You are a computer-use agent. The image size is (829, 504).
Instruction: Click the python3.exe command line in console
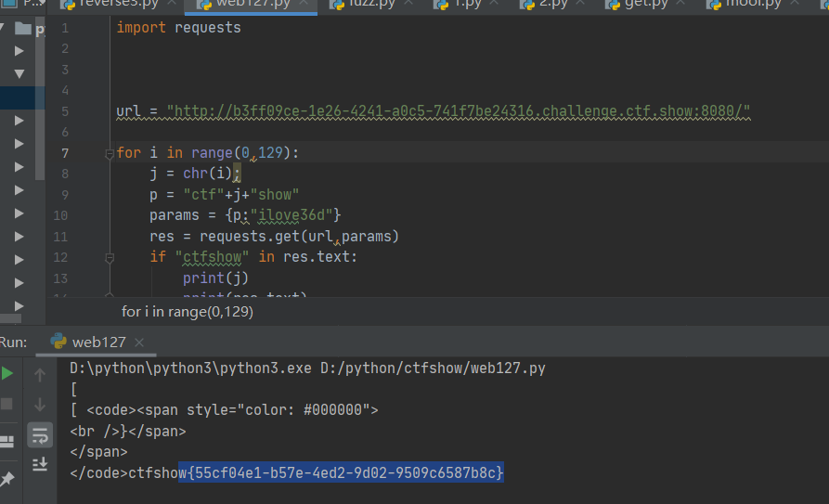(x=307, y=368)
